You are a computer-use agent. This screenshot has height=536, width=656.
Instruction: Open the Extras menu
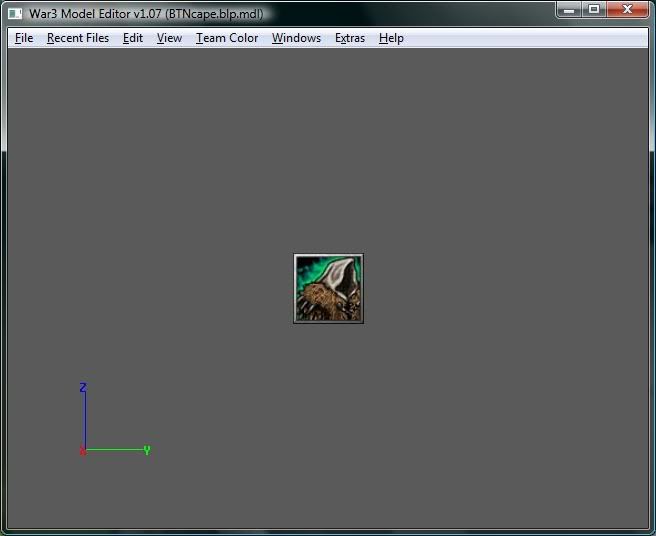coord(350,38)
